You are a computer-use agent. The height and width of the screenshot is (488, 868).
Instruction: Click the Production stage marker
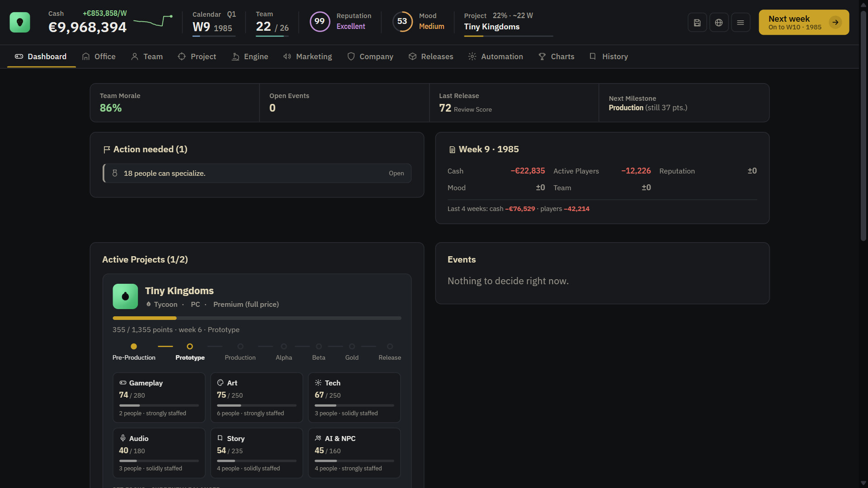pyautogui.click(x=240, y=347)
